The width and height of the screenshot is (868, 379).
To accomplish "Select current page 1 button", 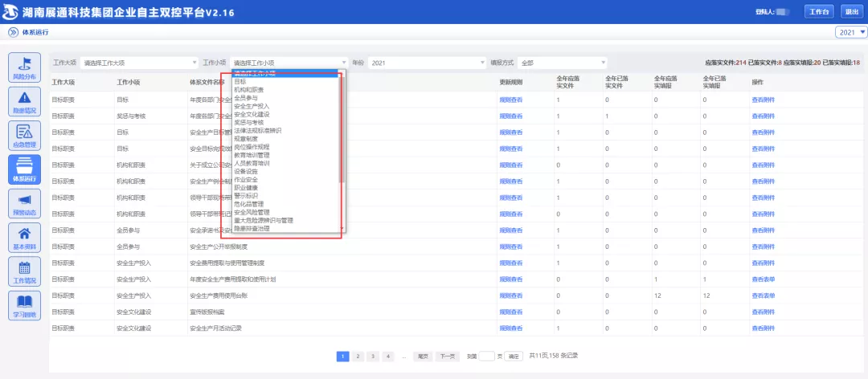I will (342, 357).
